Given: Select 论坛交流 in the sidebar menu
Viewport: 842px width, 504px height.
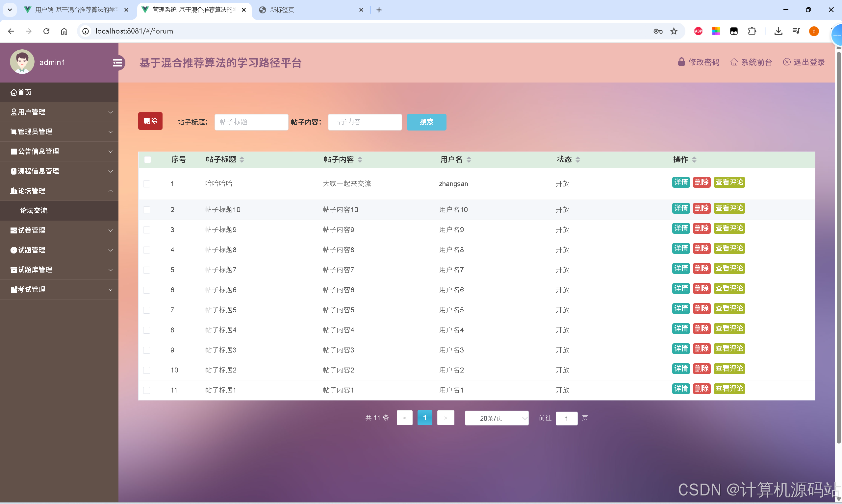Looking at the screenshot, I should pyautogui.click(x=34, y=210).
